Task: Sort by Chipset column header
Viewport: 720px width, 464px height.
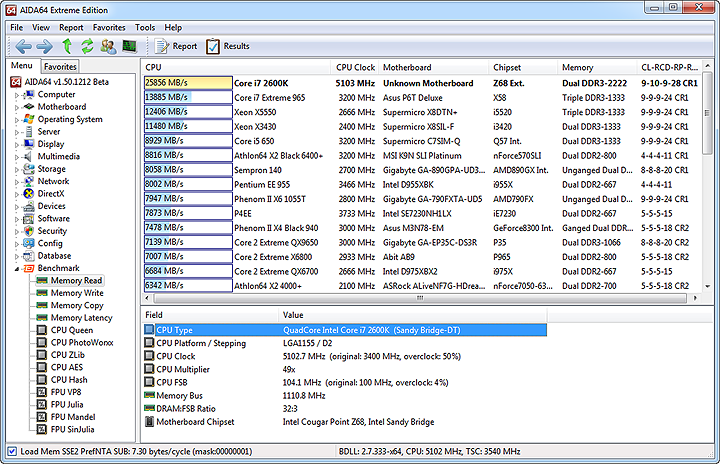Action: [x=523, y=68]
